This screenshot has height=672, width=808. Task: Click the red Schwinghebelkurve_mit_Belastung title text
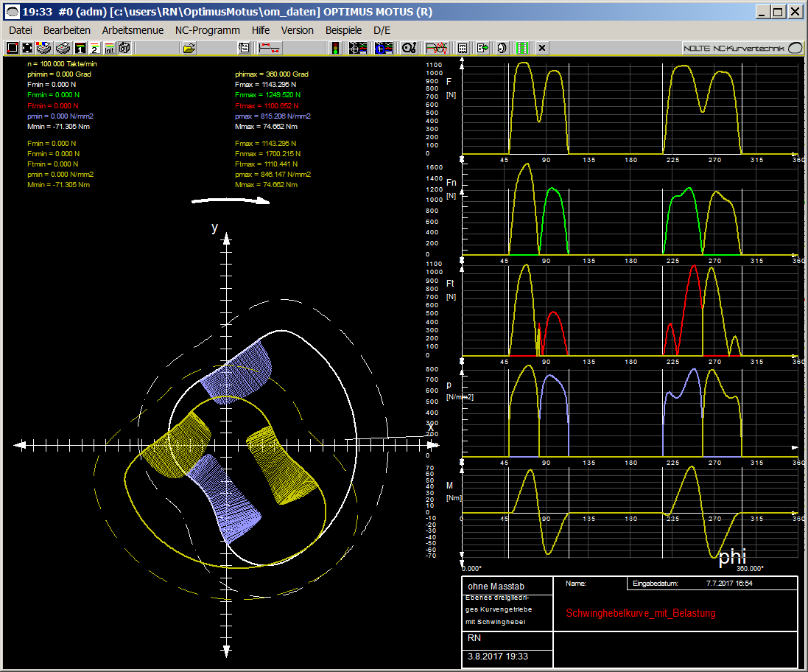640,613
